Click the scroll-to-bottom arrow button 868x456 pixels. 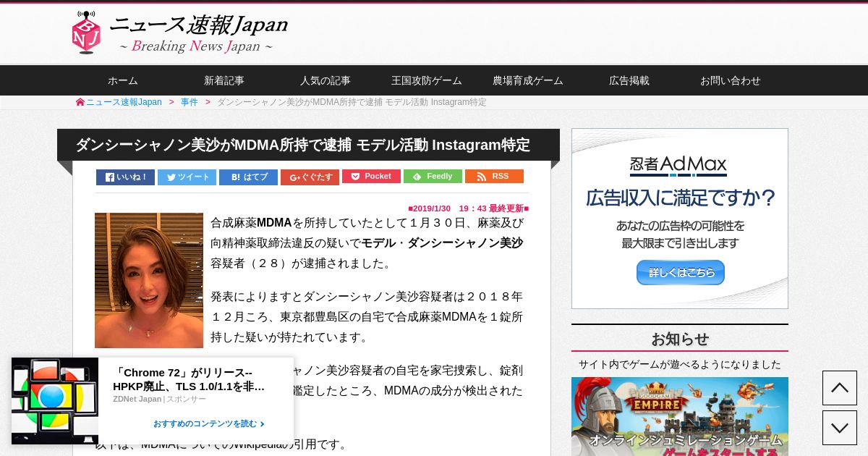pos(840,428)
